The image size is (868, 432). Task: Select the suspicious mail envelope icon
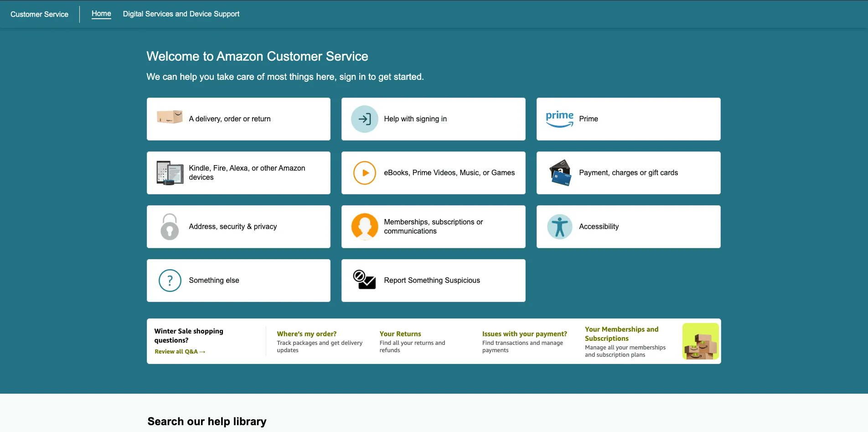tap(364, 280)
